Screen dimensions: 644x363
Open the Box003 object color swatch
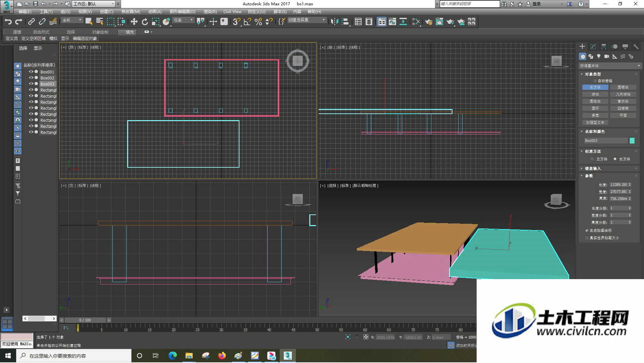point(632,141)
